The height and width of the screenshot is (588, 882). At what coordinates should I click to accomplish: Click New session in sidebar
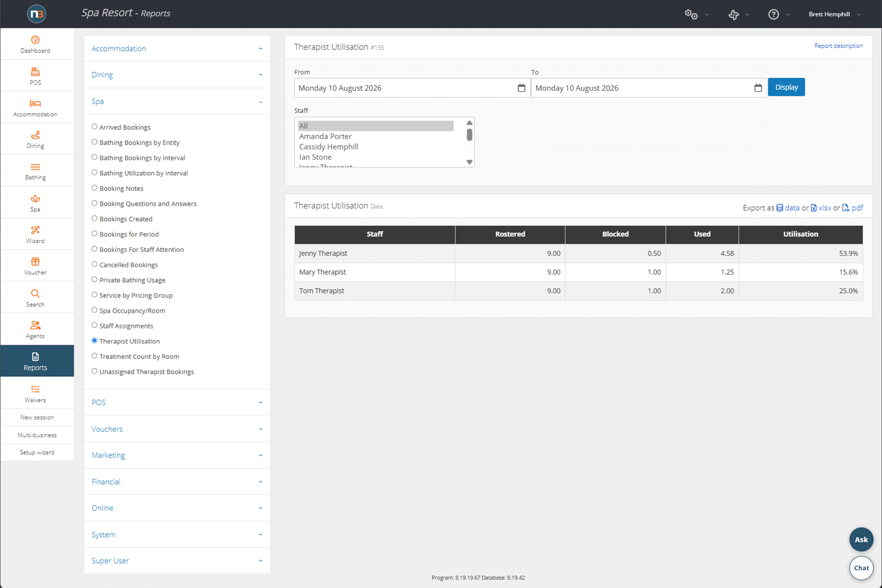37,417
